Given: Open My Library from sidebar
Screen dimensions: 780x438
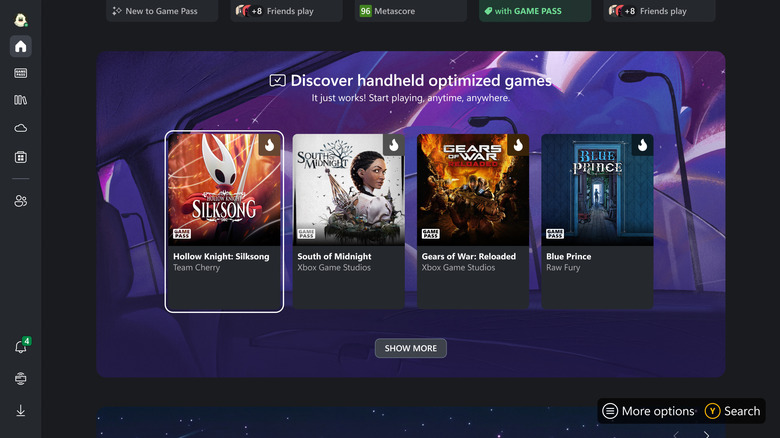Looking at the screenshot, I should coord(21,100).
